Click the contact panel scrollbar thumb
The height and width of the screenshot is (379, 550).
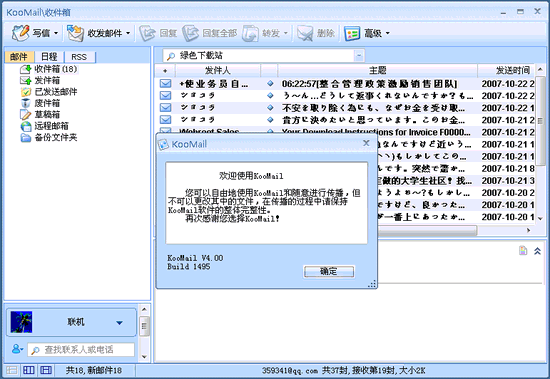144,326
